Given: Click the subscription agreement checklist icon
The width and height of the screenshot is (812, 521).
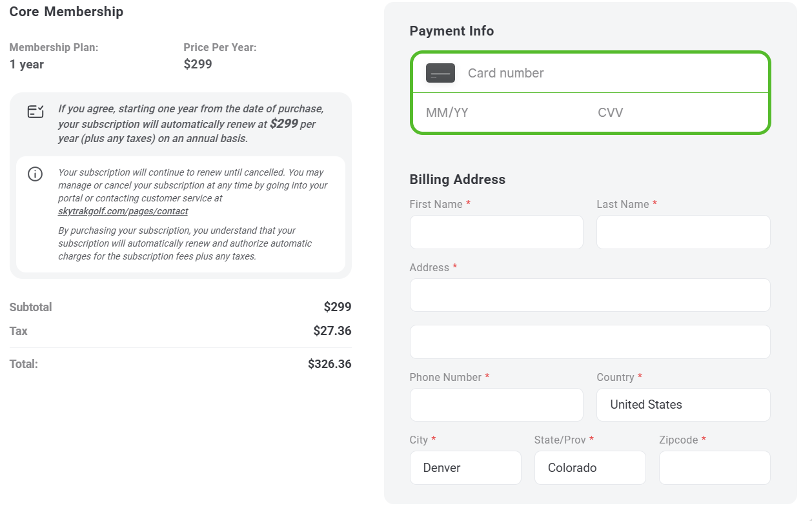Looking at the screenshot, I should point(36,112).
